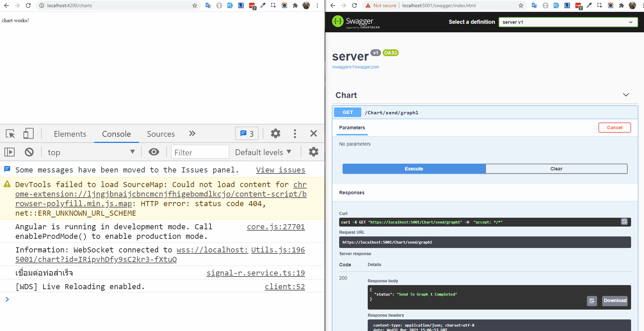Screen dimensions: 644x331
Task: Open the console messages counter panel
Action: (247, 133)
